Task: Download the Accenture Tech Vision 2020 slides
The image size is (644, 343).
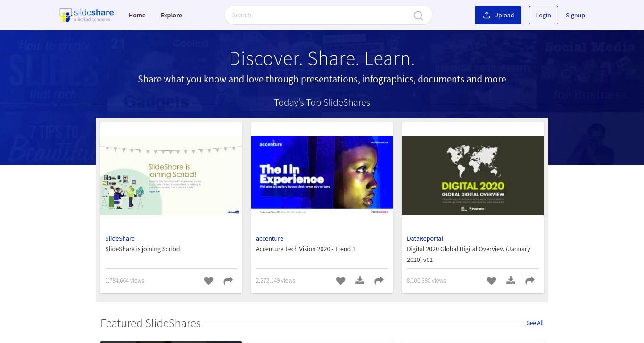Action: [360, 281]
